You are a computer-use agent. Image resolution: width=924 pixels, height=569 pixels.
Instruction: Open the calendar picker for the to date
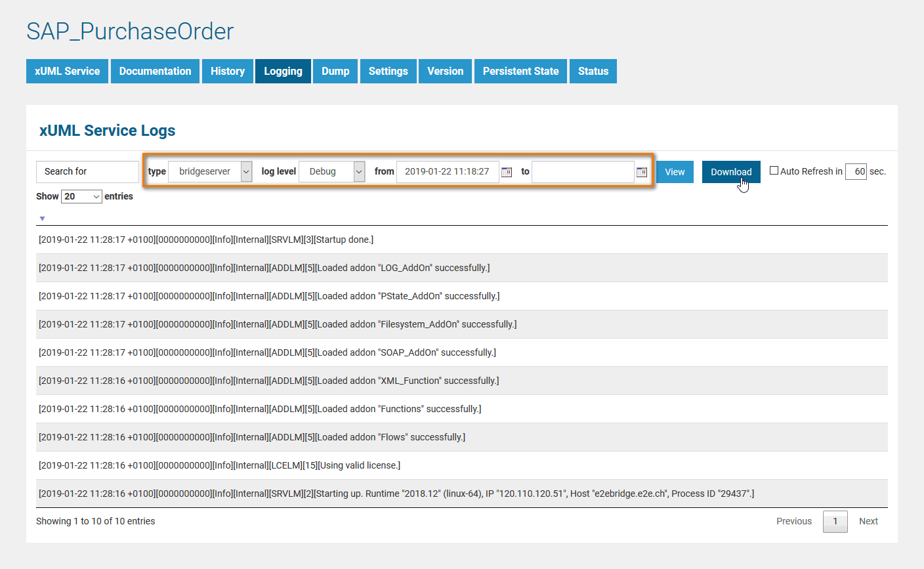[x=641, y=171]
